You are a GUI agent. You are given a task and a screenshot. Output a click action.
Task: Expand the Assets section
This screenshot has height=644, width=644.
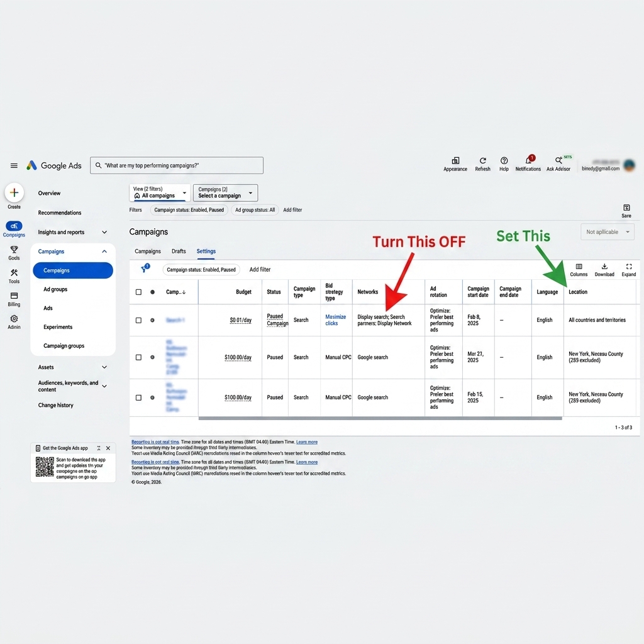pyautogui.click(x=104, y=367)
